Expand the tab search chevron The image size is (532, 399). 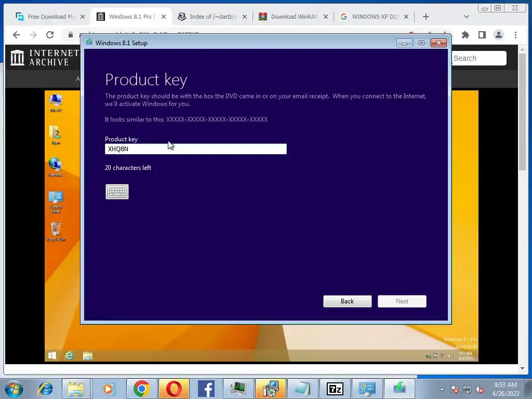467,17
